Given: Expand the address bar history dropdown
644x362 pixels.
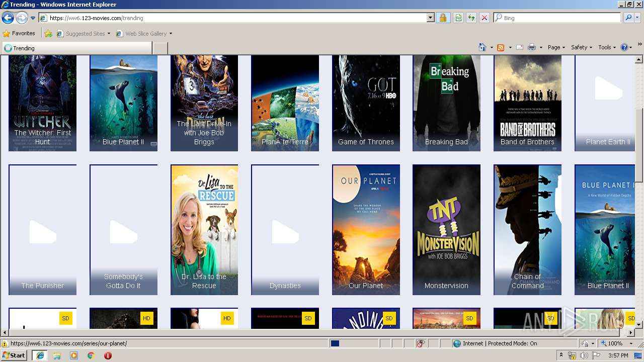Looking at the screenshot, I should 430,18.
